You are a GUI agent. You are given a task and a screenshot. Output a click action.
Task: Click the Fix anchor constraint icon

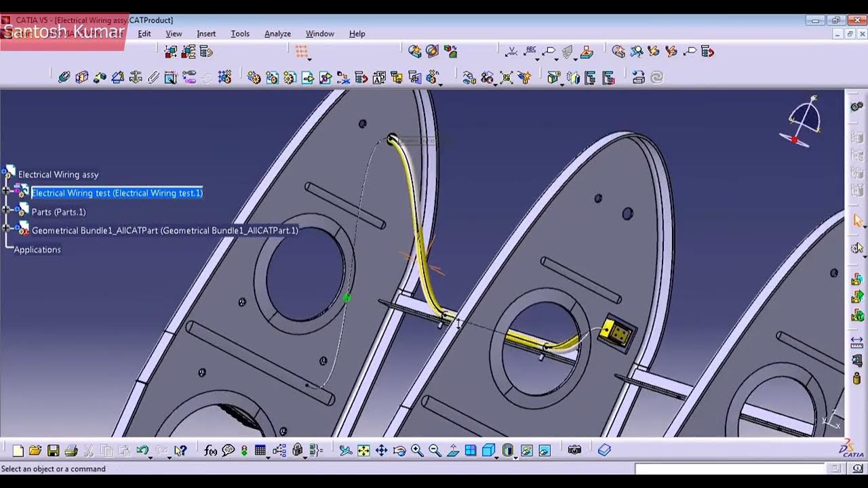[136, 77]
